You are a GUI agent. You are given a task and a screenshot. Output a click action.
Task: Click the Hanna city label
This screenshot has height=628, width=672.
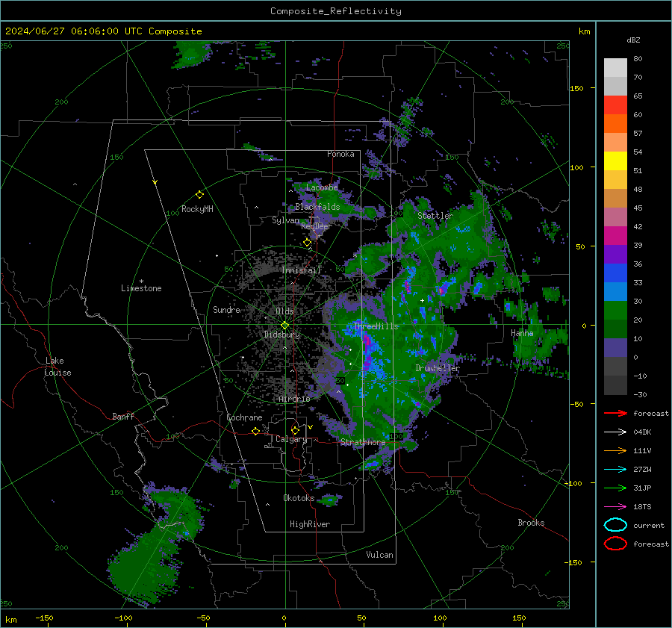pos(522,333)
